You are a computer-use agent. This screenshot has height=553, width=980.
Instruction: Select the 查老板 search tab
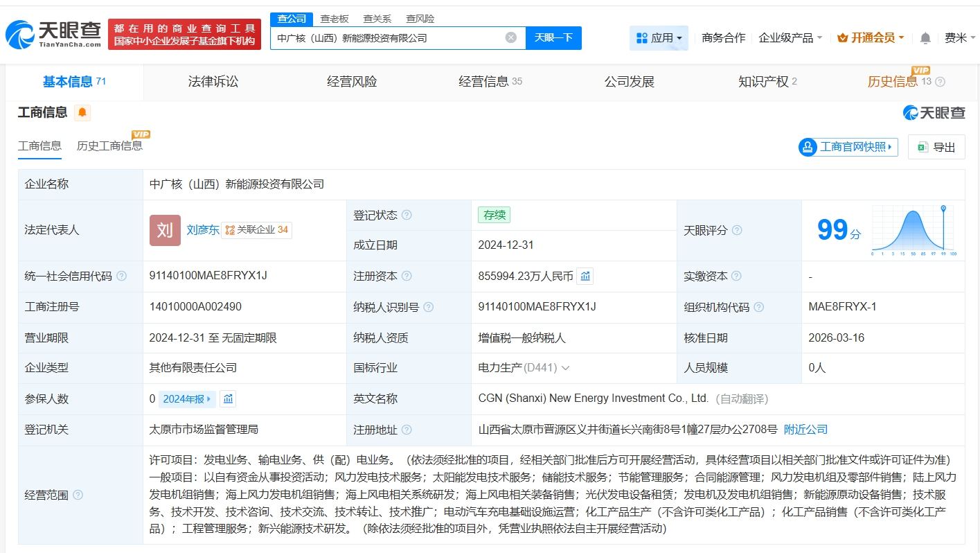coord(335,19)
